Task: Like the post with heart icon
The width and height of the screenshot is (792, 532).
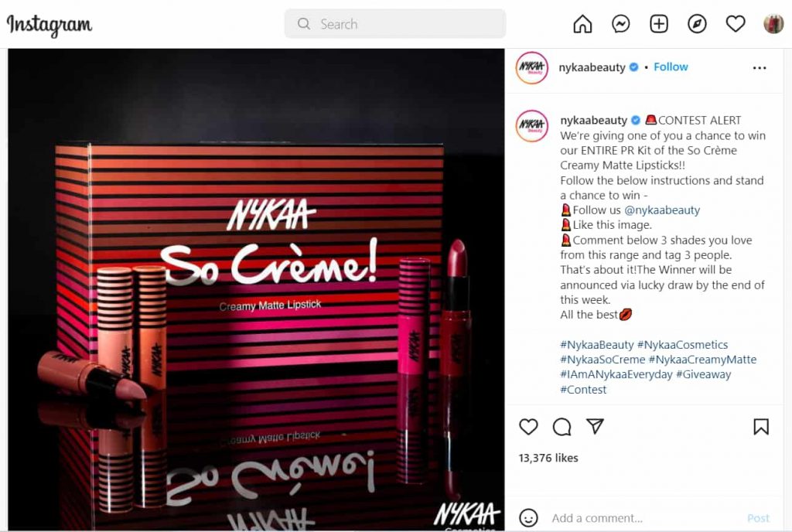Action: point(528,427)
